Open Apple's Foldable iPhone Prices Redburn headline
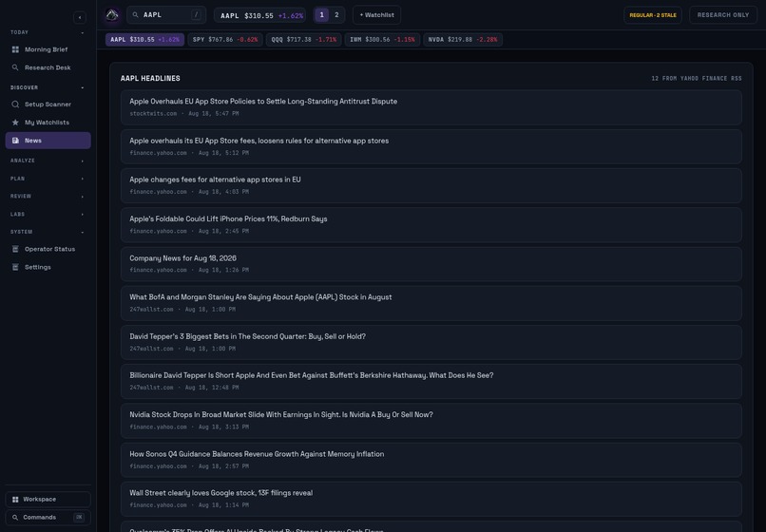 click(431, 225)
